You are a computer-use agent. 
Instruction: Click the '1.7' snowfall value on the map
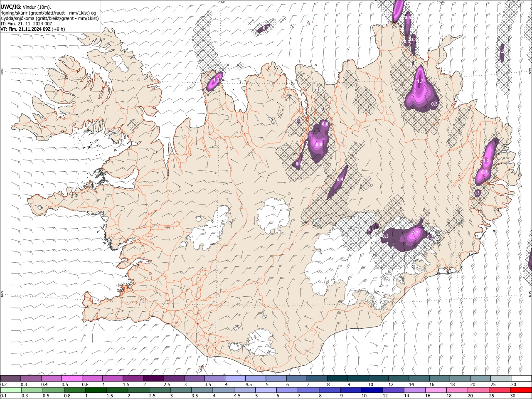point(420,81)
